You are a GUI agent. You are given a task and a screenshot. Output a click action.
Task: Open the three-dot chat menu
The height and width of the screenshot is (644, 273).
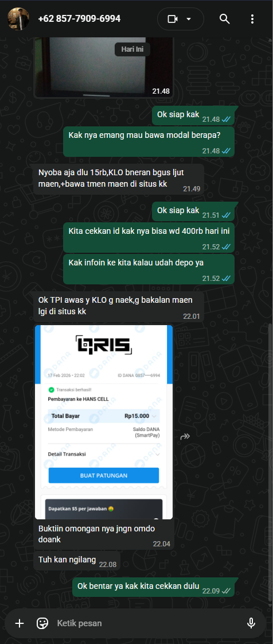pyautogui.click(x=252, y=19)
